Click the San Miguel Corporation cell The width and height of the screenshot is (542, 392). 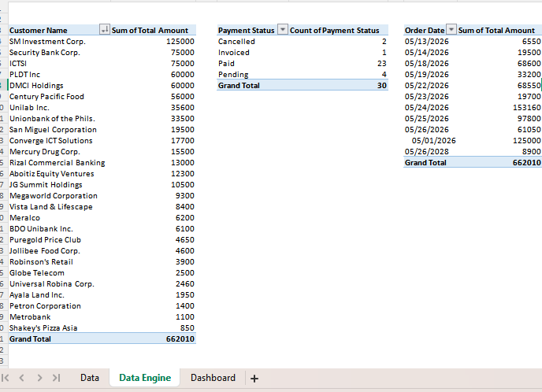pyautogui.click(x=59, y=130)
